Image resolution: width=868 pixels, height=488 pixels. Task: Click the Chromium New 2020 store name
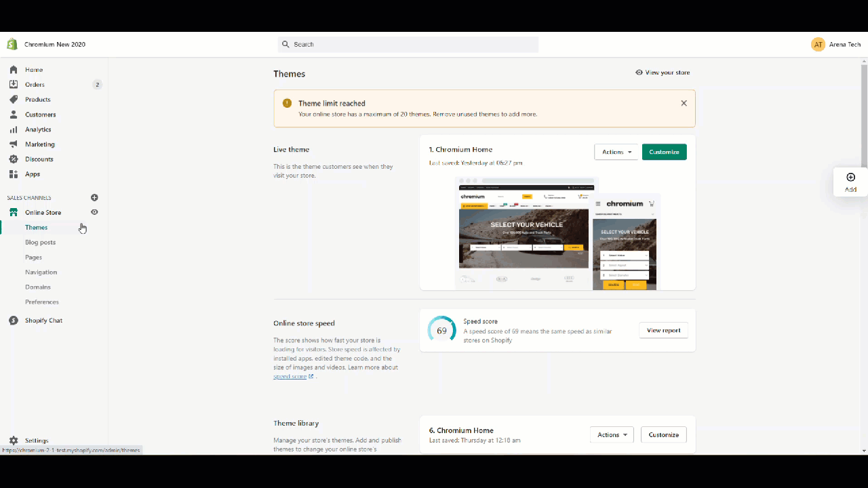pos(55,45)
